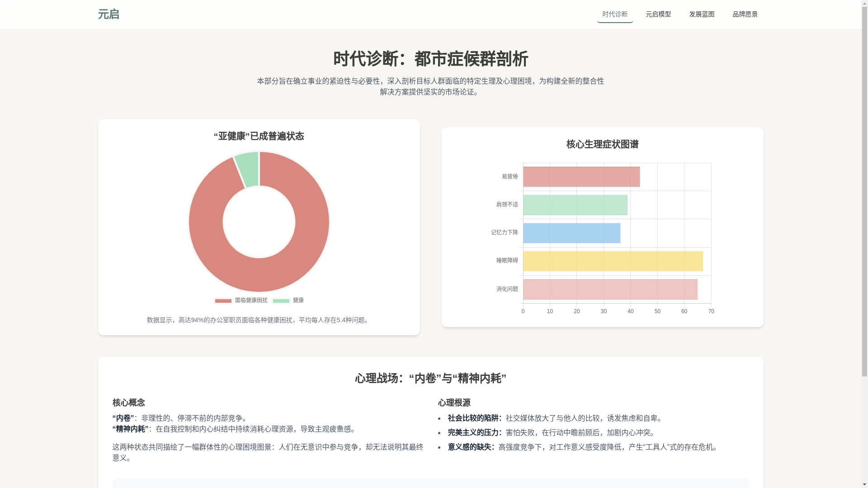Click the x-axis tick label 40
868x488 pixels.
pos(631,311)
